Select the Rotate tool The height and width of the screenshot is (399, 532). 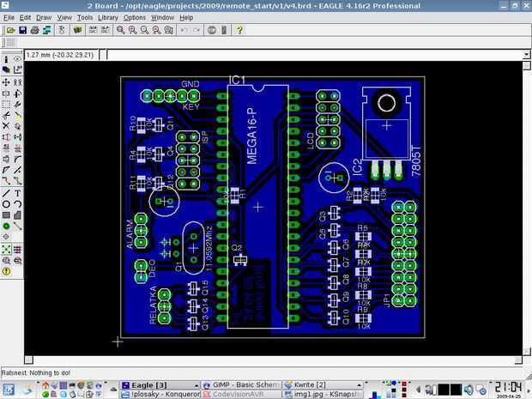tap(17, 94)
